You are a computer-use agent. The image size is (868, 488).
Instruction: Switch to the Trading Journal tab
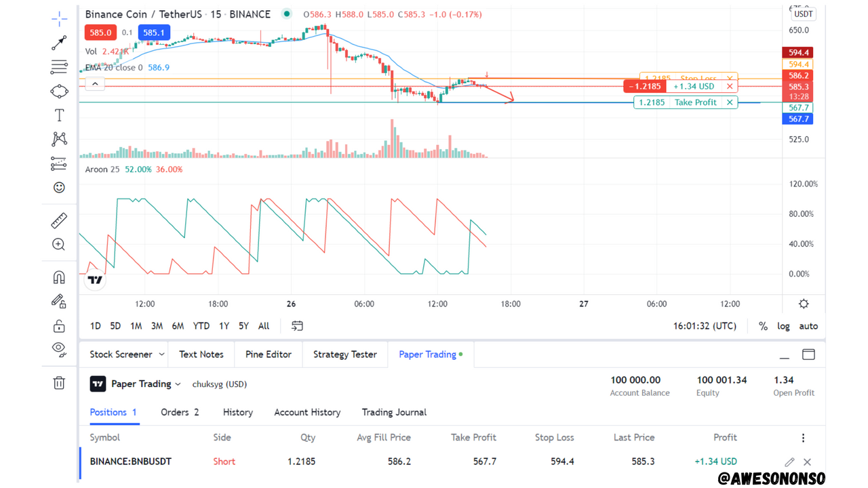click(x=394, y=412)
